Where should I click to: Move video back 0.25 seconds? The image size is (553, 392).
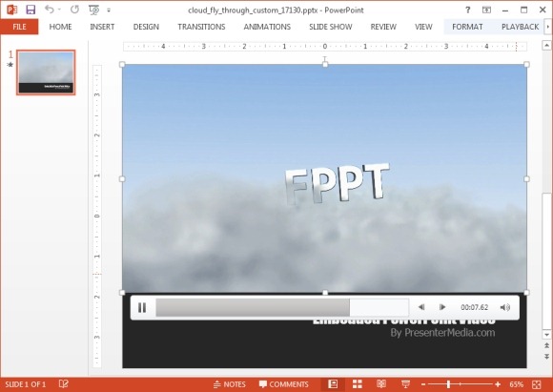click(421, 307)
